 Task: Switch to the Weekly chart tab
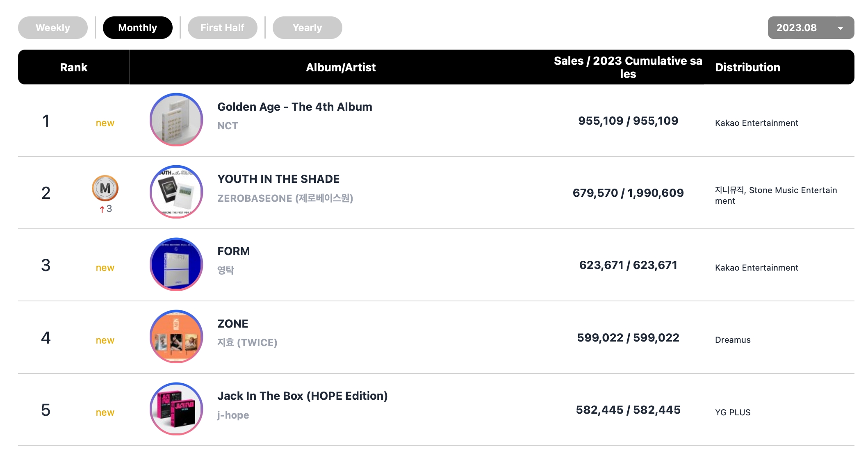53,28
